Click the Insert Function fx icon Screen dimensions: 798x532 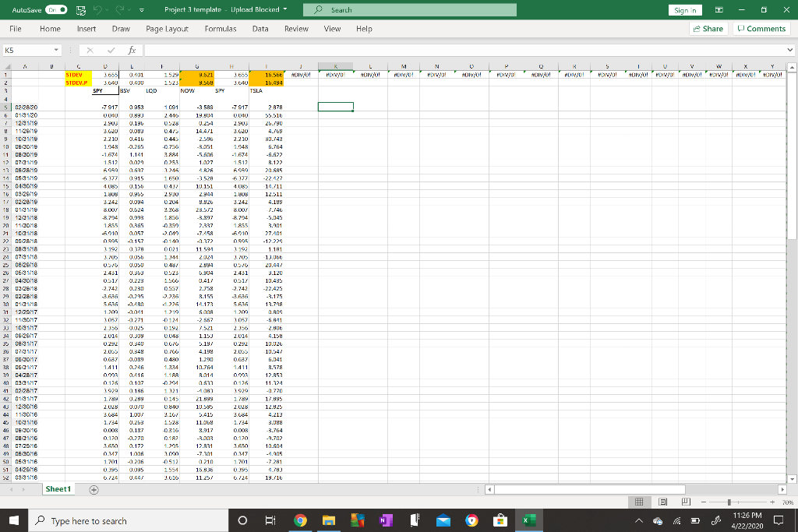point(130,49)
